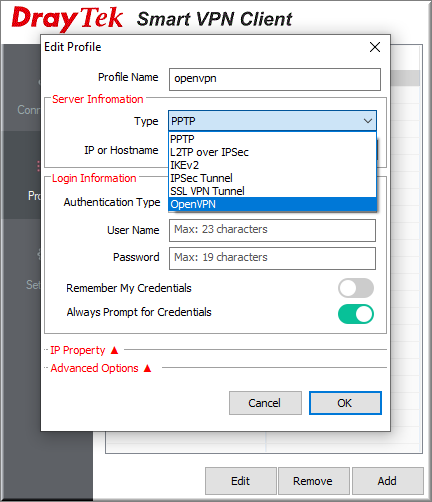Focus the Profile Name field
432x502 pixels.
(x=275, y=79)
